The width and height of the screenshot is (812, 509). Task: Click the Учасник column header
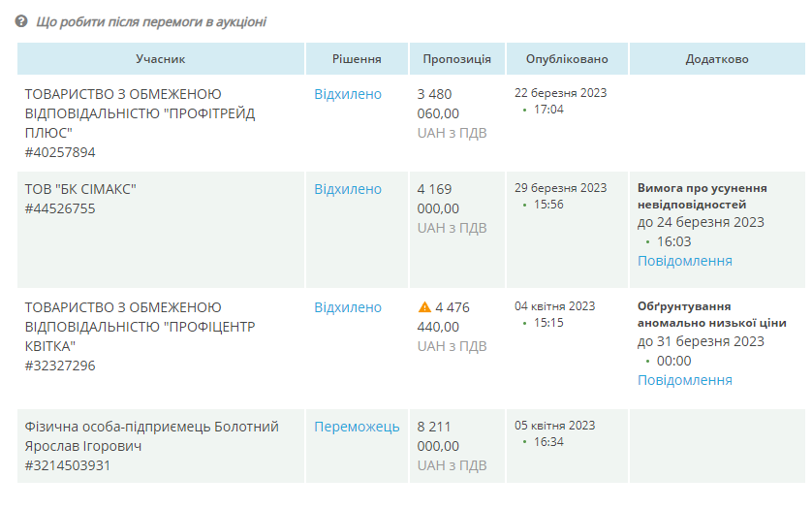pyautogui.click(x=160, y=59)
